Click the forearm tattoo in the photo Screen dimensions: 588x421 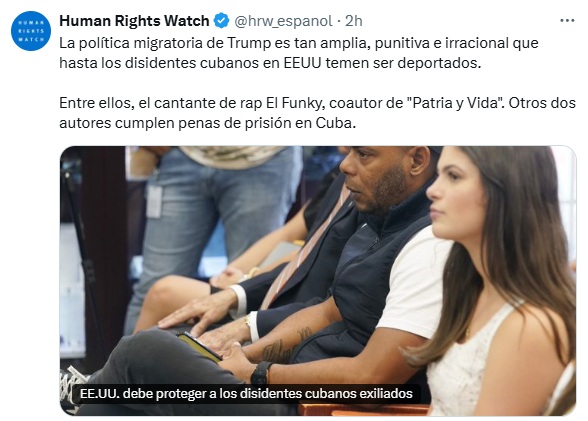click(285, 347)
